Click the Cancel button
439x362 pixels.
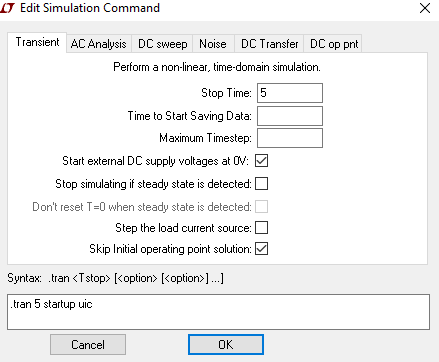click(x=88, y=344)
